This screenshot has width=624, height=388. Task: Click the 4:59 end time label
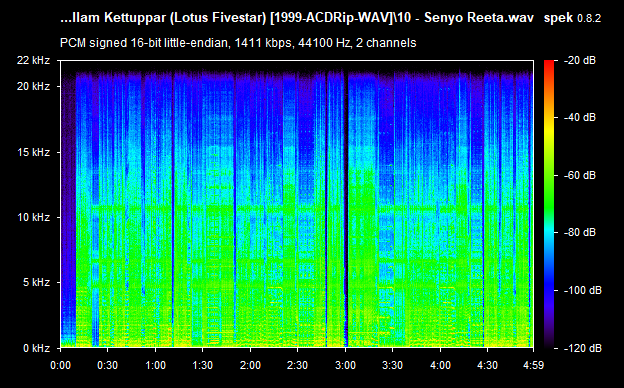(x=533, y=365)
